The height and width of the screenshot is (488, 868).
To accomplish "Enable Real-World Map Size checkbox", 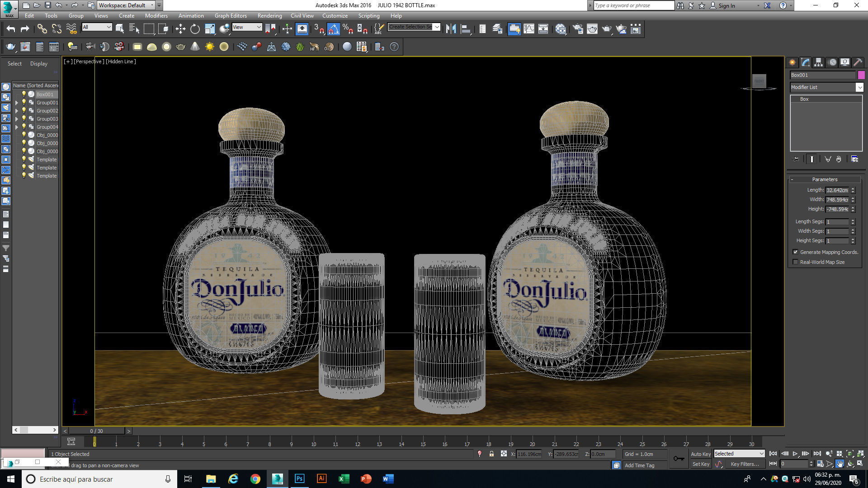I will coord(795,262).
